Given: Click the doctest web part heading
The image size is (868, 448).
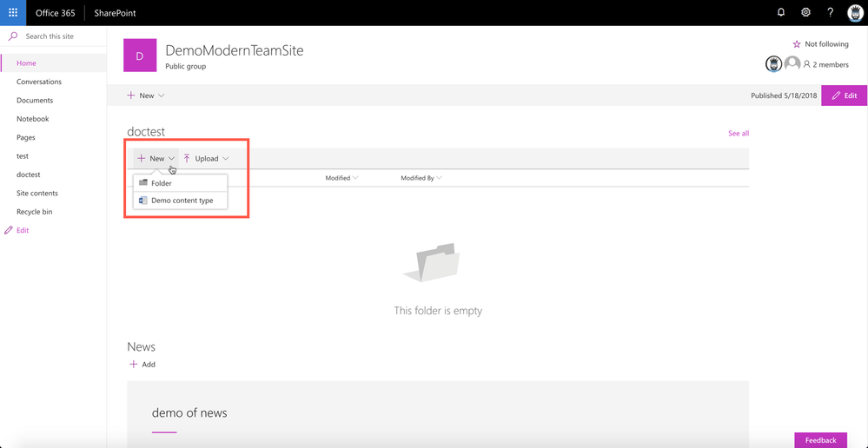Looking at the screenshot, I should tap(146, 132).
